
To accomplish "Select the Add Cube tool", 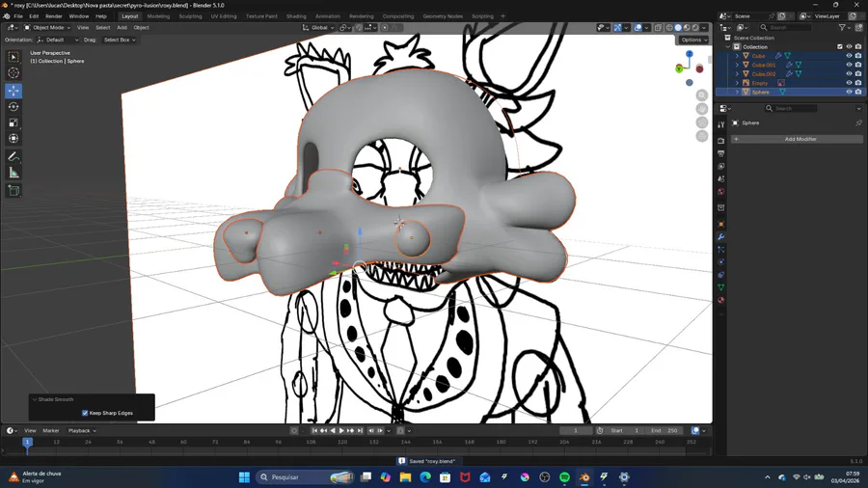I will coord(14,191).
